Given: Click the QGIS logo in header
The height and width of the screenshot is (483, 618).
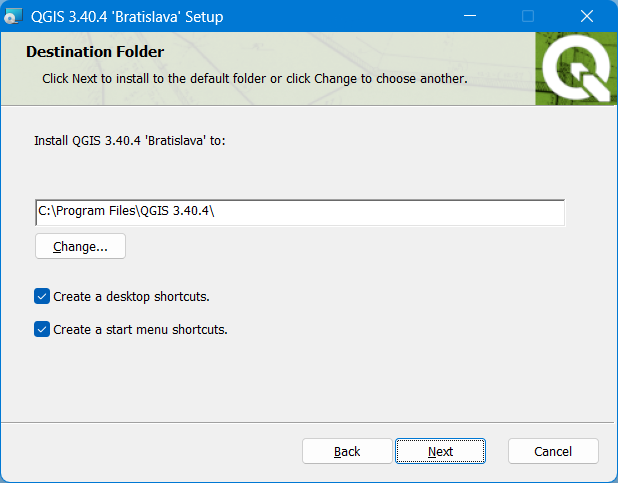Looking at the screenshot, I should click(x=575, y=69).
